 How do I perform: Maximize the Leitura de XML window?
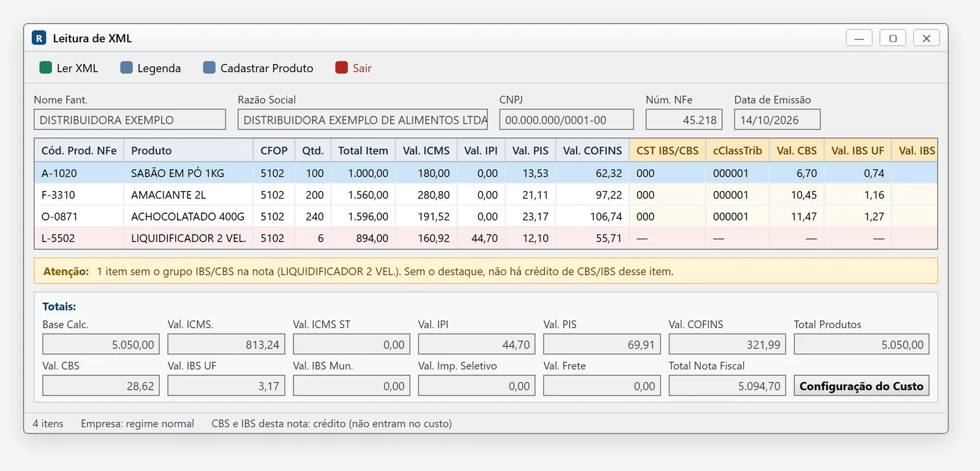892,38
